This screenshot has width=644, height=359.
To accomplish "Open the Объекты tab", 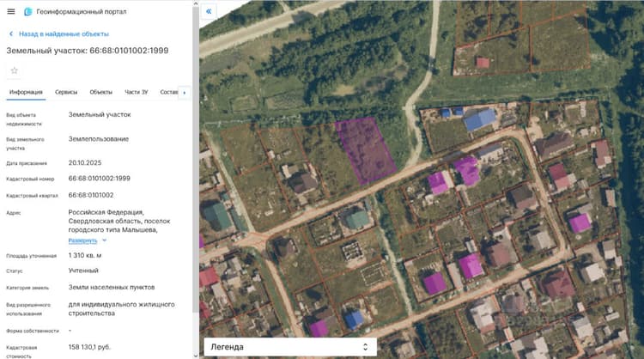I will pos(101,92).
